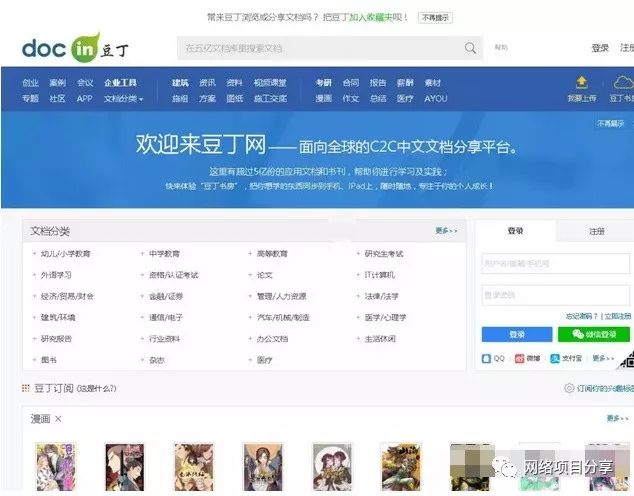Image resolution: width=634 pixels, height=496 pixels.
Task: Open AYOU in the navigation bar
Action: (435, 99)
